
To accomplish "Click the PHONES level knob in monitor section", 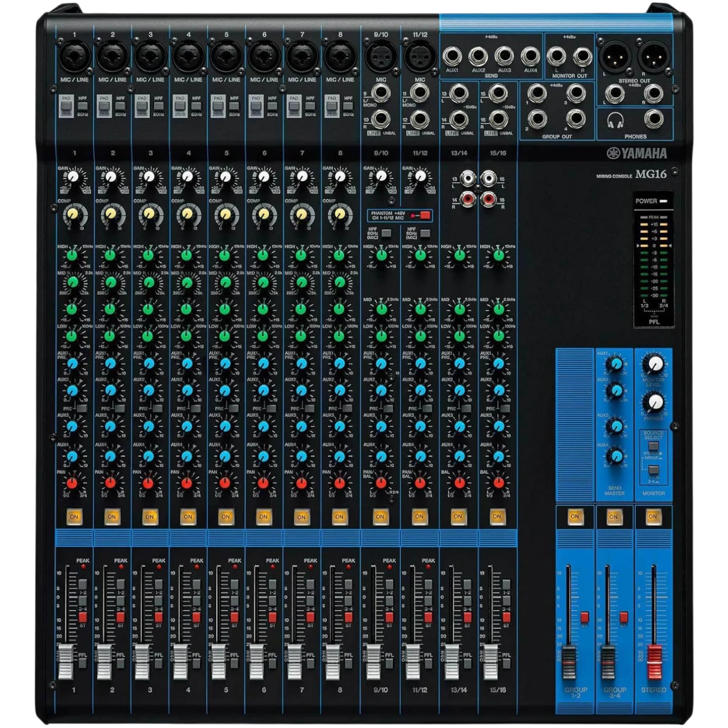I will [654, 402].
